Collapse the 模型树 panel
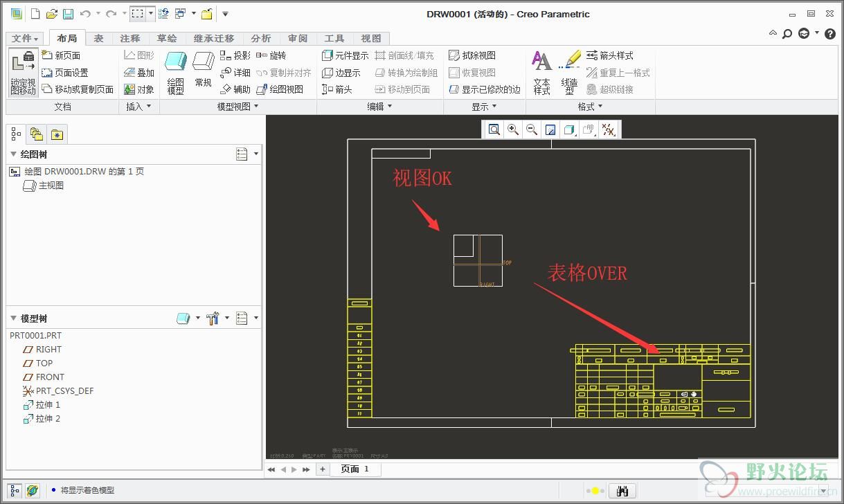844x504 pixels. pyautogui.click(x=14, y=318)
